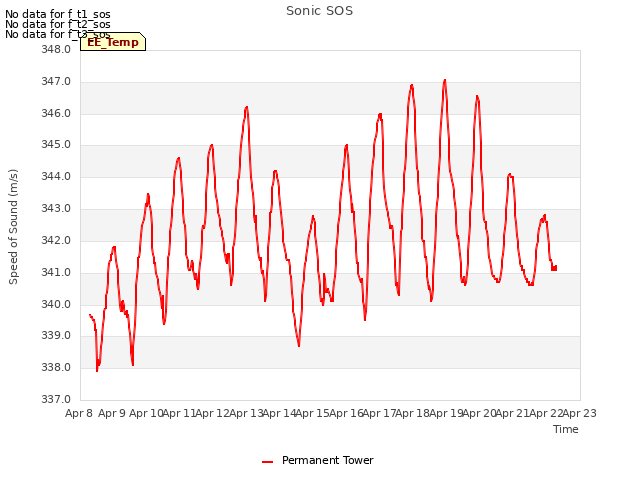Click the Apr 16 x-axis date label
Screen dimensions: 640x480
[x=346, y=413]
